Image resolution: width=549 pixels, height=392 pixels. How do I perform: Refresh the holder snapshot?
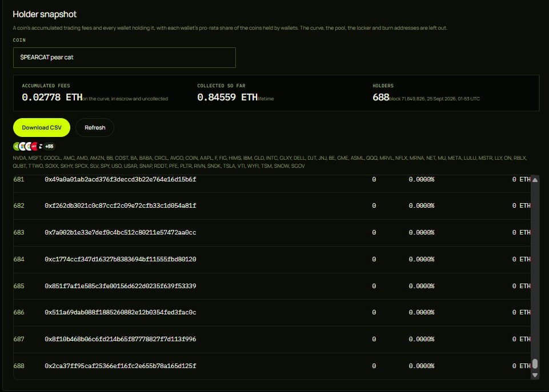point(95,128)
